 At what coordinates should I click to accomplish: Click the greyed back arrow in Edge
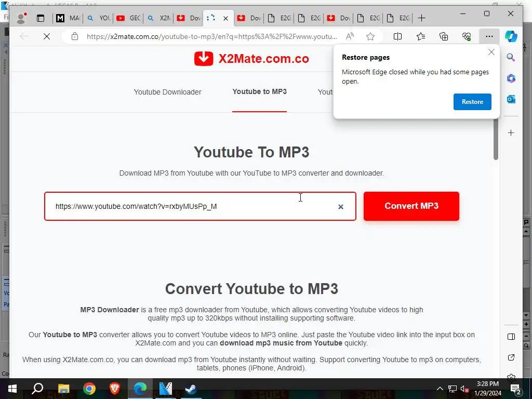tap(24, 36)
